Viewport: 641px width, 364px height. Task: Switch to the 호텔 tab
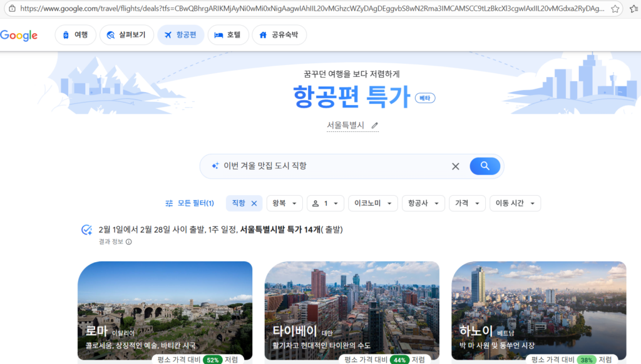228,35
